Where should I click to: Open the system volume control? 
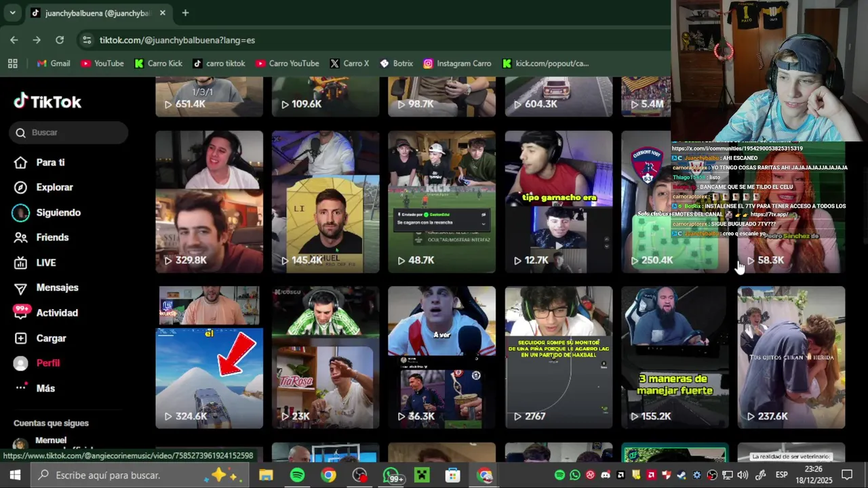pyautogui.click(x=743, y=475)
